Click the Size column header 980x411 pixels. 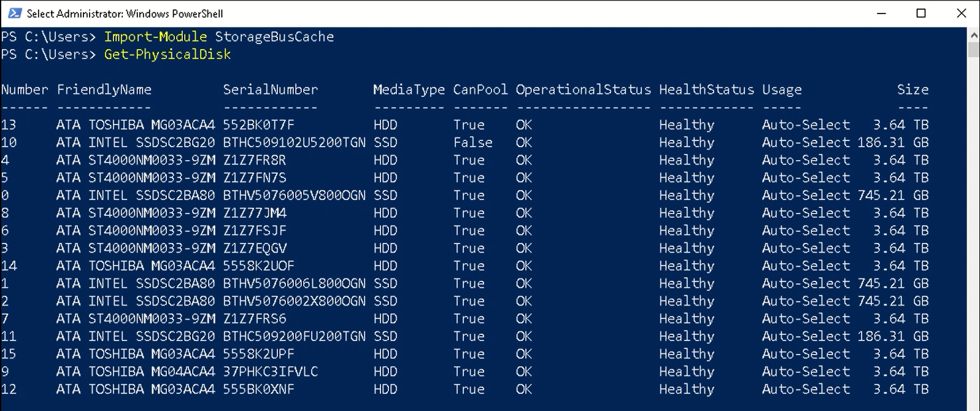[x=912, y=90]
